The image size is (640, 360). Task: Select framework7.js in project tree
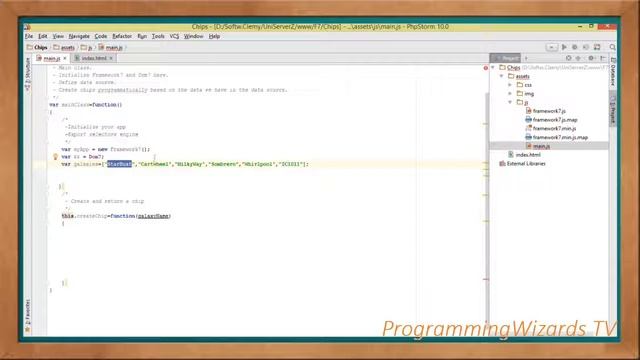coord(549,111)
